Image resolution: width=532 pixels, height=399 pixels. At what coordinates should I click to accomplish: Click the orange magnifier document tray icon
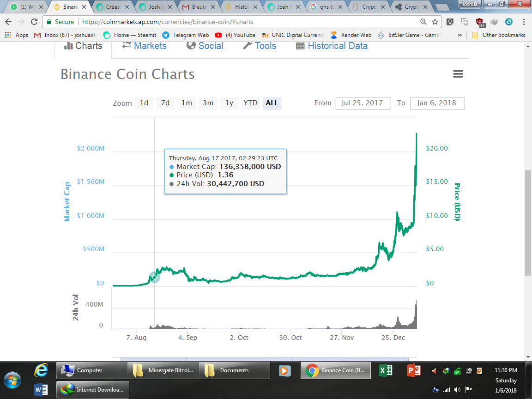pos(479,371)
